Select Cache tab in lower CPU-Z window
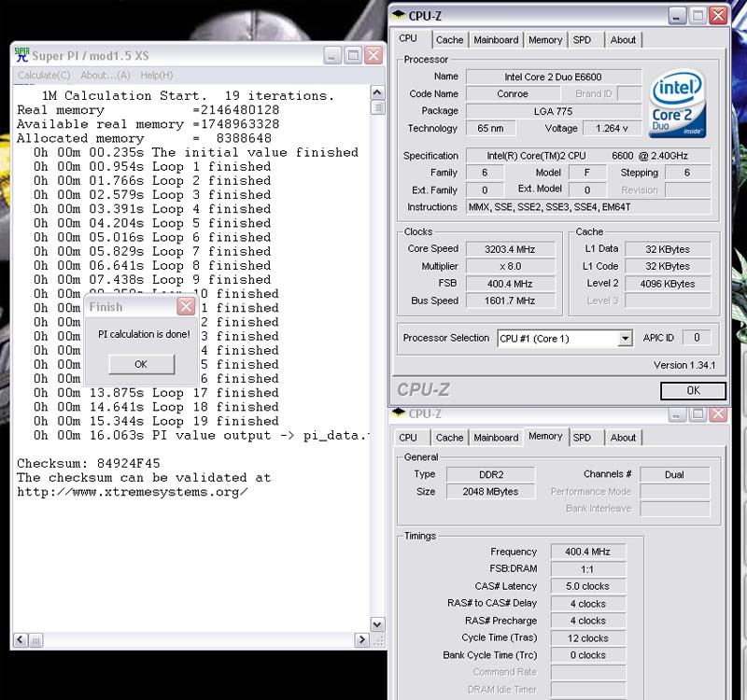747x700 pixels. tap(450, 438)
